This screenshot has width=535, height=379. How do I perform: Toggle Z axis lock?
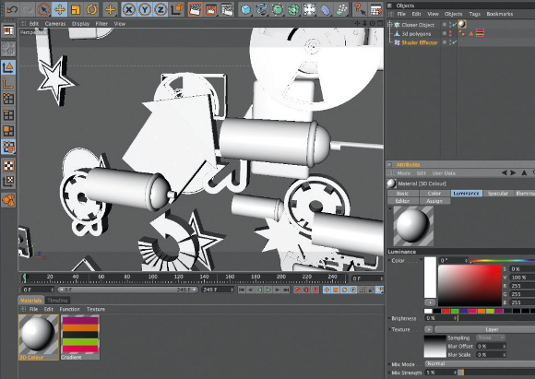160,9
